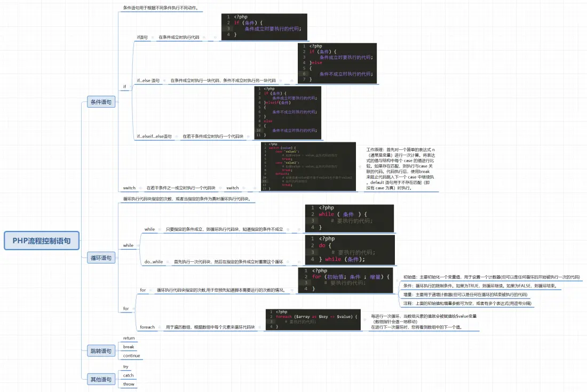Select the for parent node under 循环语句
This screenshot has height=392, width=587.
coord(126,309)
